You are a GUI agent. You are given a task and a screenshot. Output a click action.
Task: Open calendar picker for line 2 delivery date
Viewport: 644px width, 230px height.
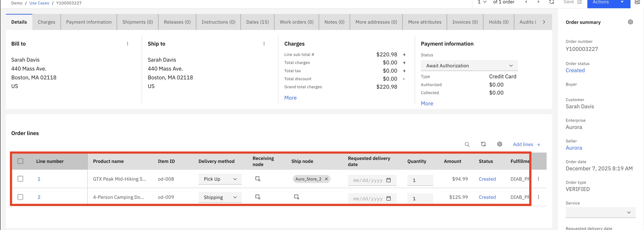click(388, 199)
